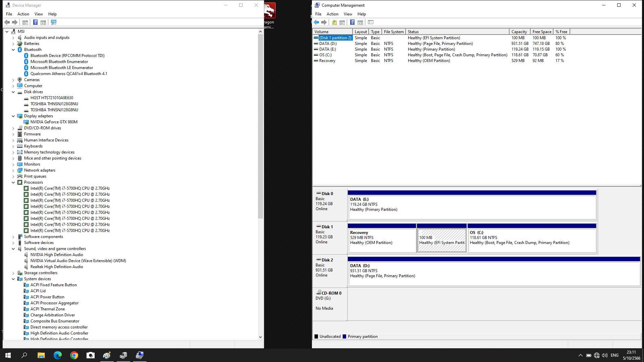
Task: Click Forward arrow in Computer Management toolbar
Action: tap(324, 22)
